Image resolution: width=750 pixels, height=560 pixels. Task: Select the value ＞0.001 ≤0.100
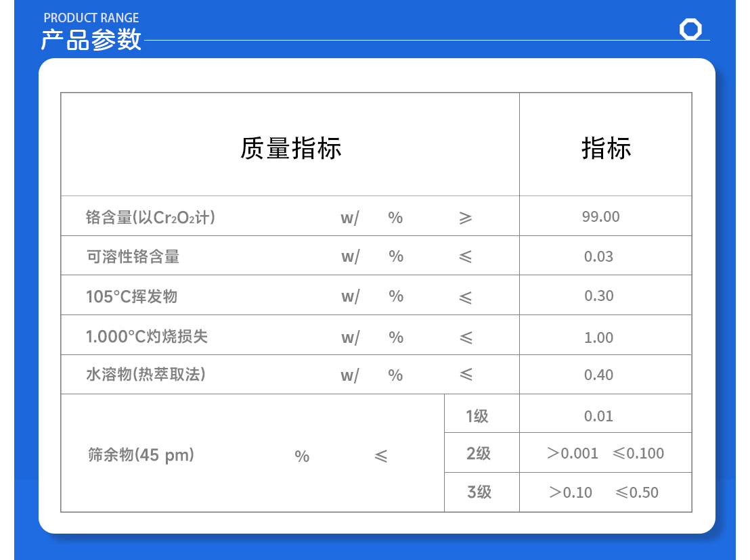pyautogui.click(x=606, y=452)
